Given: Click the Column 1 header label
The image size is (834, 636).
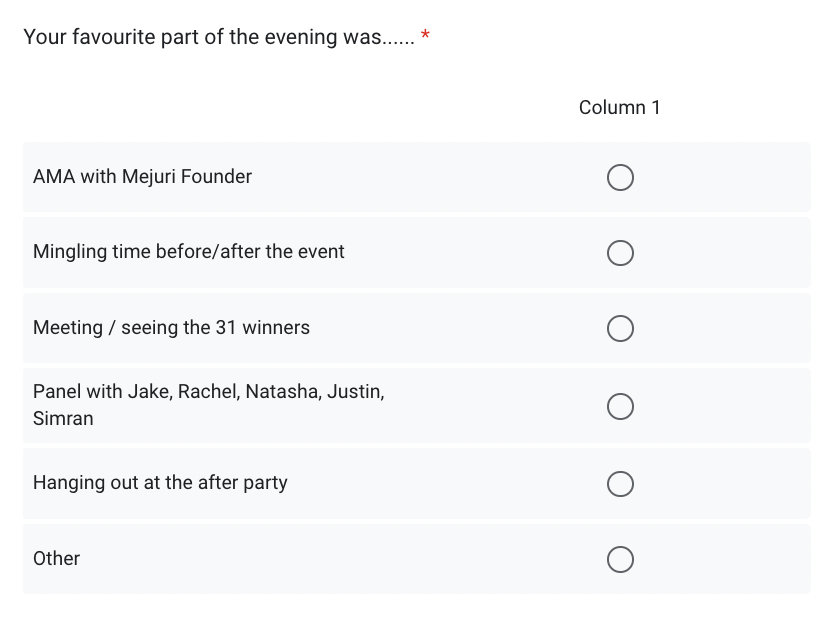Looking at the screenshot, I should coord(620,107).
